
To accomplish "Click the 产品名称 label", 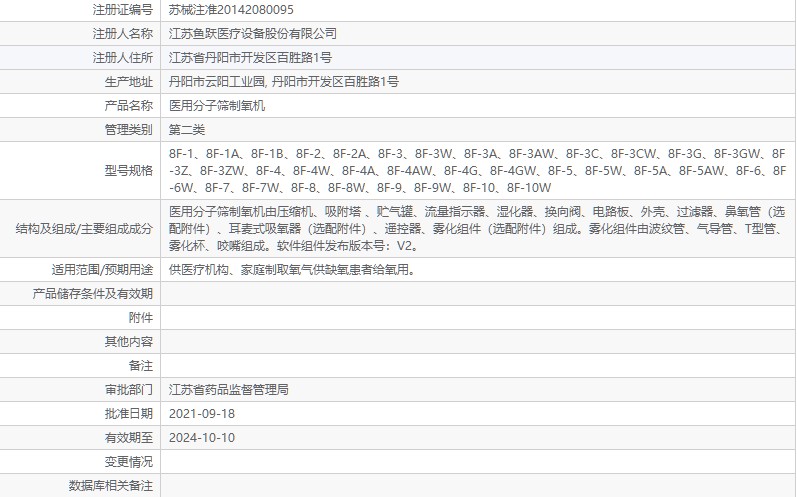I will [129, 105].
